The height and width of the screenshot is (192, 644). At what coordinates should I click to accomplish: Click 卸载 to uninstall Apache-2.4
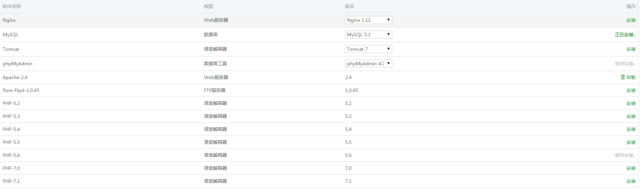(x=631, y=77)
